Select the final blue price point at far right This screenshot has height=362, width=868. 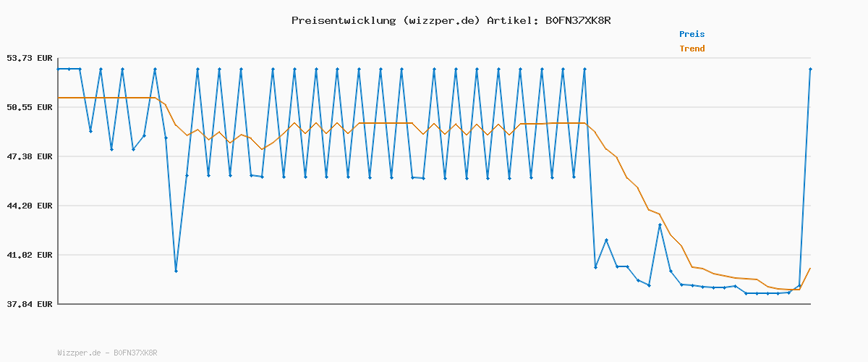[x=810, y=69]
